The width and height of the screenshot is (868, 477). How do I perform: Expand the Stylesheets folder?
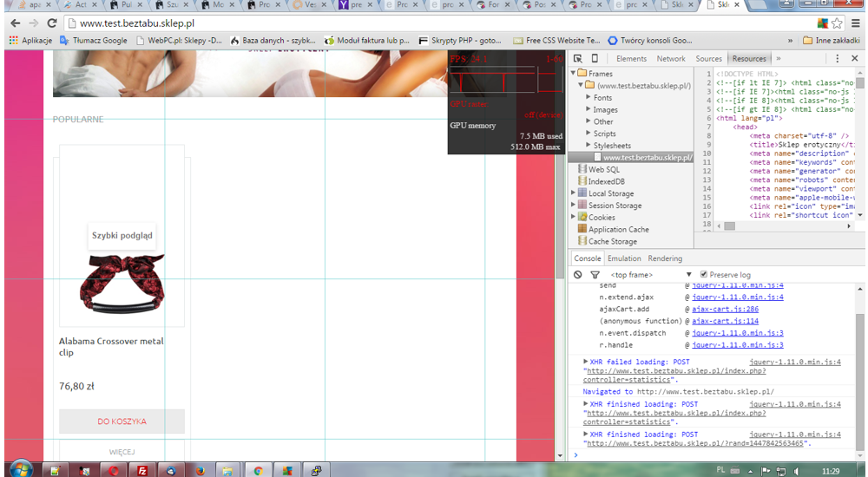(588, 146)
